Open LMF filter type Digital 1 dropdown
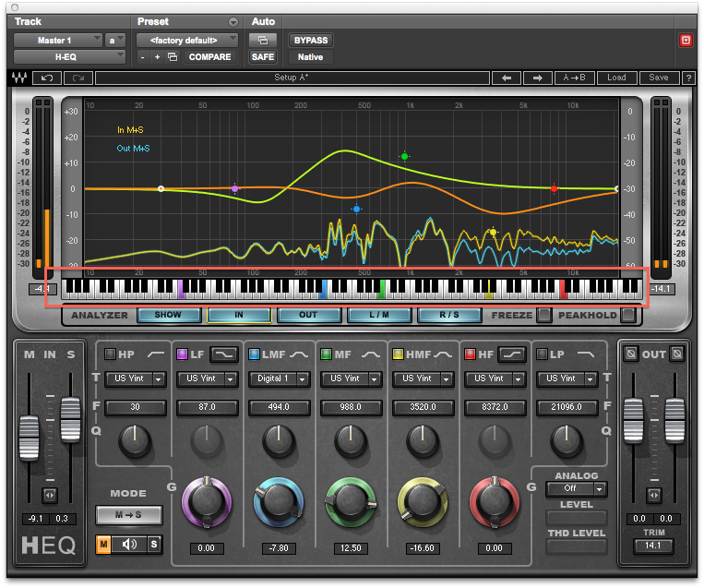The image size is (704, 588). tap(280, 378)
